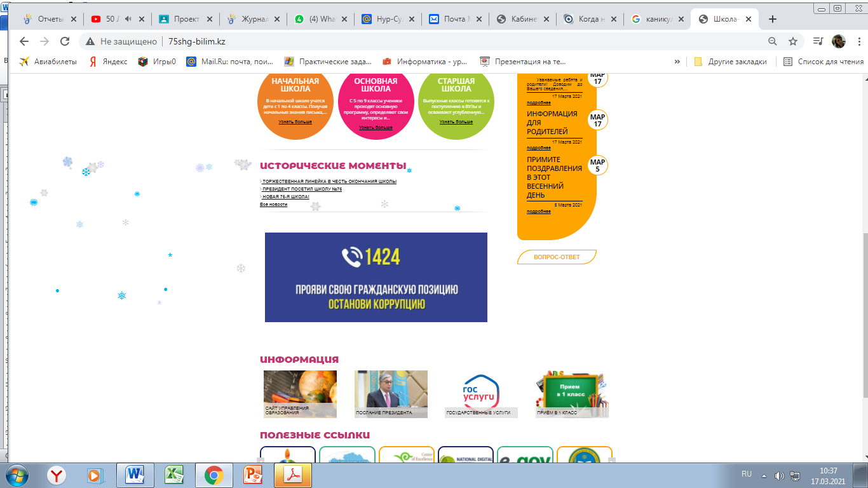The height and width of the screenshot is (488, 868).
Task: Open Примите поздравления в этот весенний день
Action: [x=554, y=177]
